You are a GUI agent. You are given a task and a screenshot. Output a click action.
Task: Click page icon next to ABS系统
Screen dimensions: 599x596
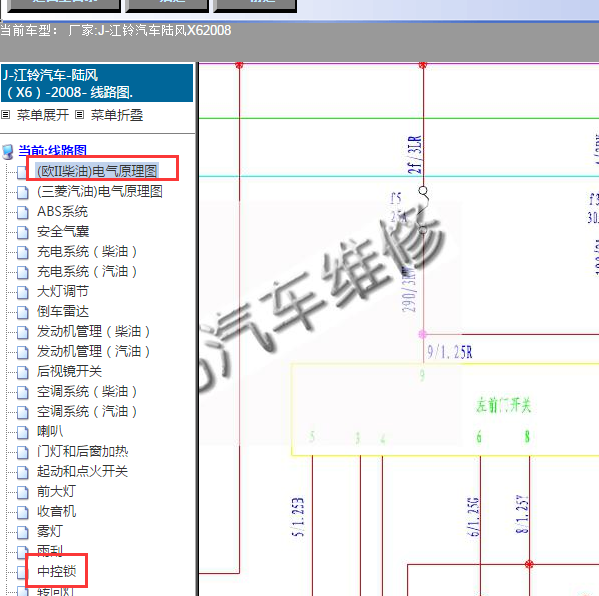[23, 212]
